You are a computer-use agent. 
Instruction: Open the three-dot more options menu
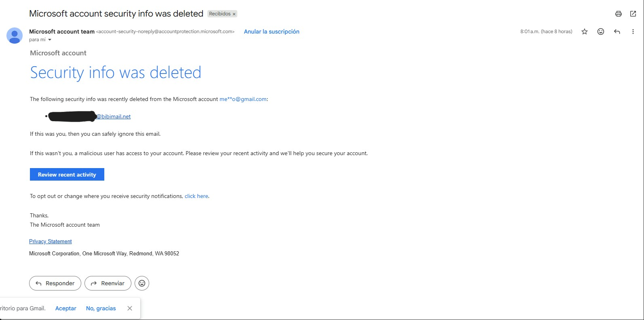[x=633, y=32]
